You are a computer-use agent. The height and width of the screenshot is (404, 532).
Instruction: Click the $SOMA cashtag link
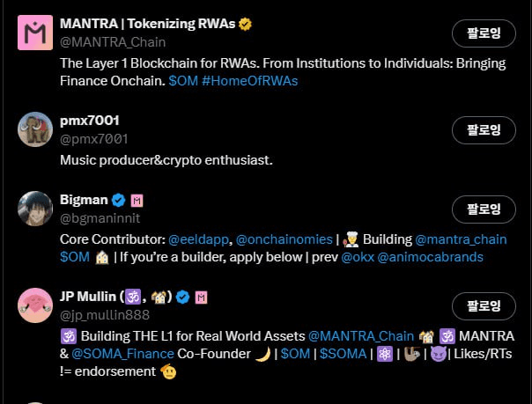[343, 354]
